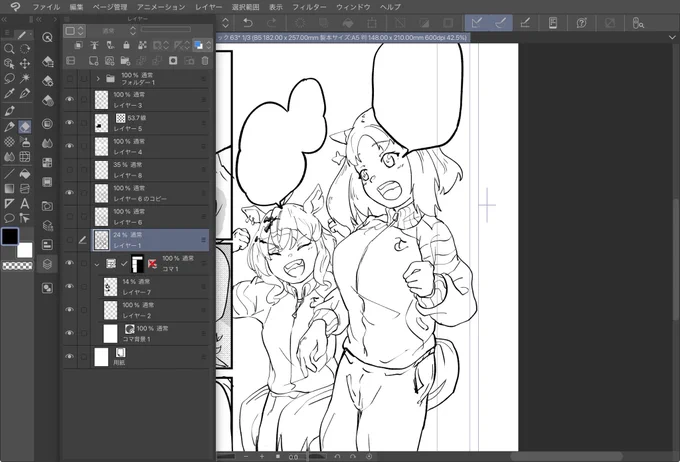Click the layer opacity slider bar

(166, 29)
